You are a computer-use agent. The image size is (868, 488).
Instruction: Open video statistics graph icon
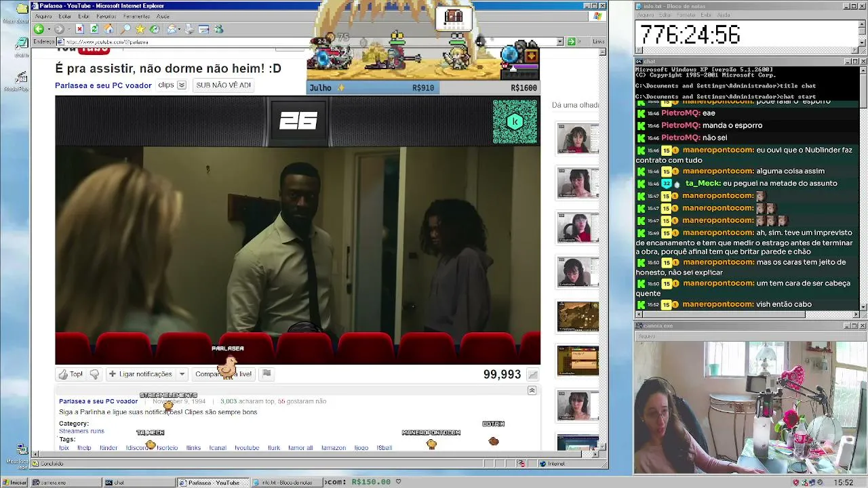coord(533,375)
